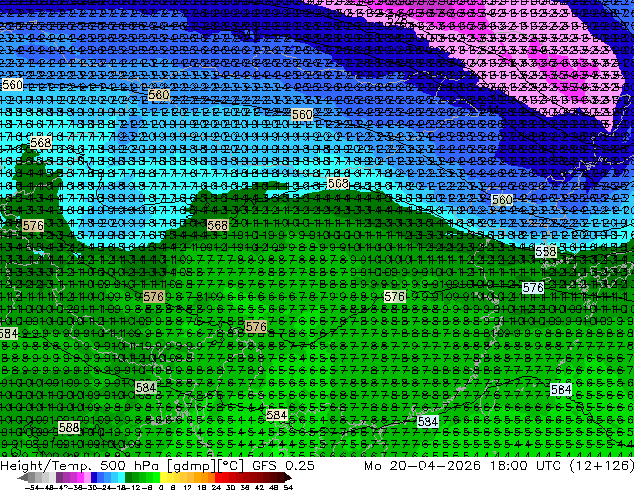Click the dark green segment of the color bar
Viewport: 634px width, 490px height.
(128, 478)
